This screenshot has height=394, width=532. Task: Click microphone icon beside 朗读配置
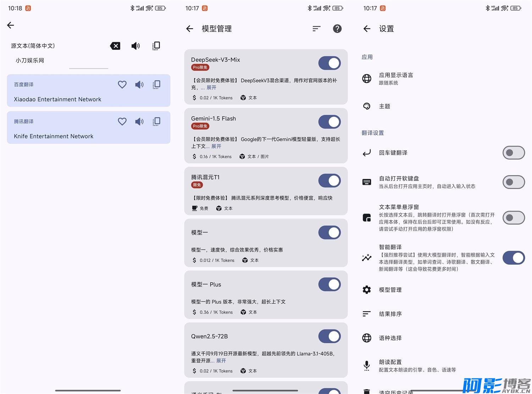367,366
